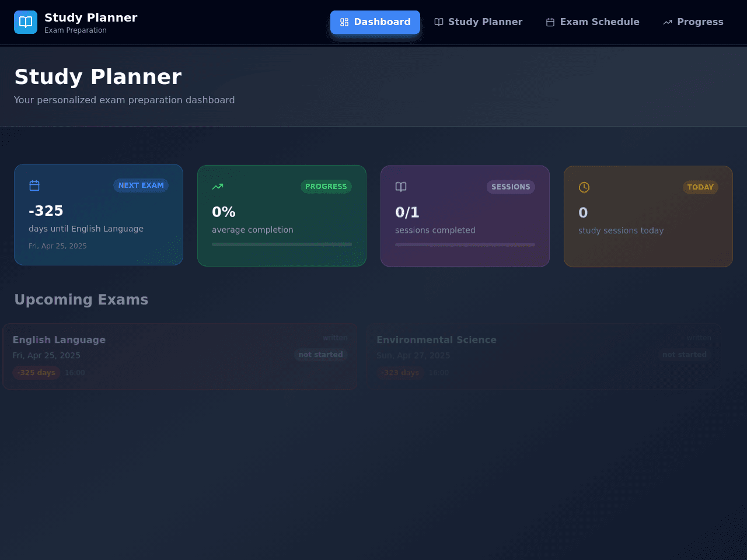Click the PROGRESS badge
The width and height of the screenshot is (747, 560).
[x=326, y=187]
